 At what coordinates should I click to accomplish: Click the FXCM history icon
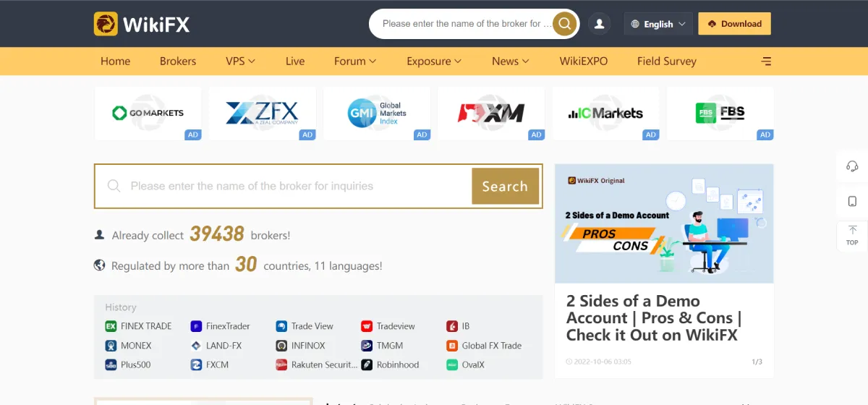tap(196, 365)
